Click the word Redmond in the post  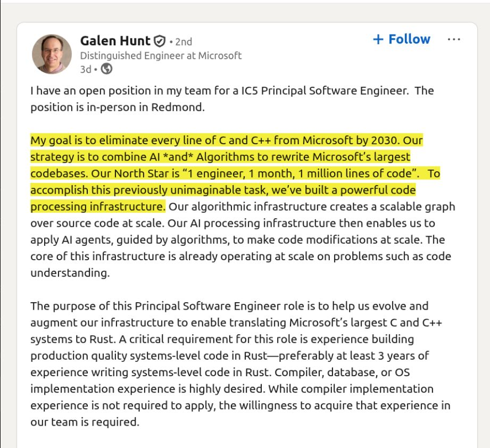pos(177,107)
